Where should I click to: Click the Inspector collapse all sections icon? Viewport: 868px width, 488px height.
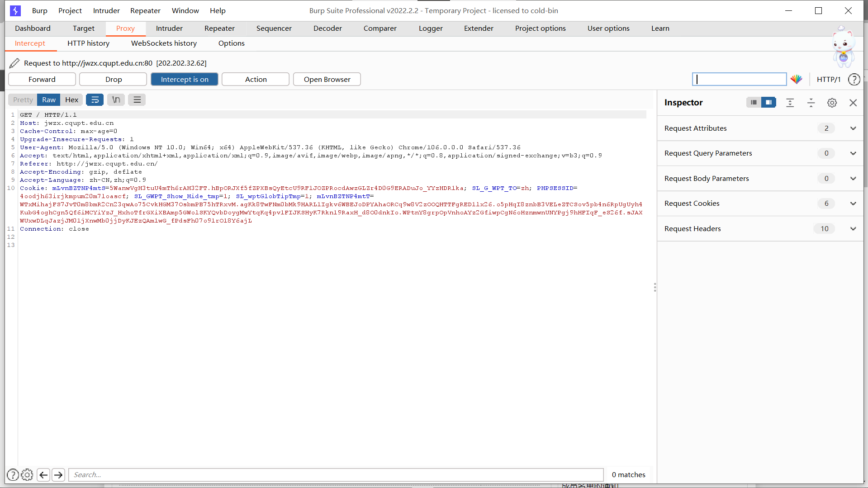pyautogui.click(x=811, y=103)
